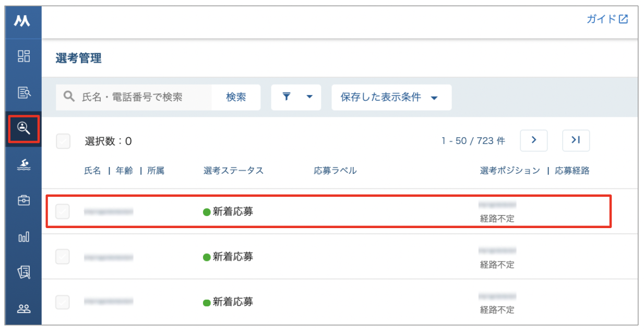644x333 pixels.
Task: Check the first applicant row checkbox
Action: tap(63, 211)
